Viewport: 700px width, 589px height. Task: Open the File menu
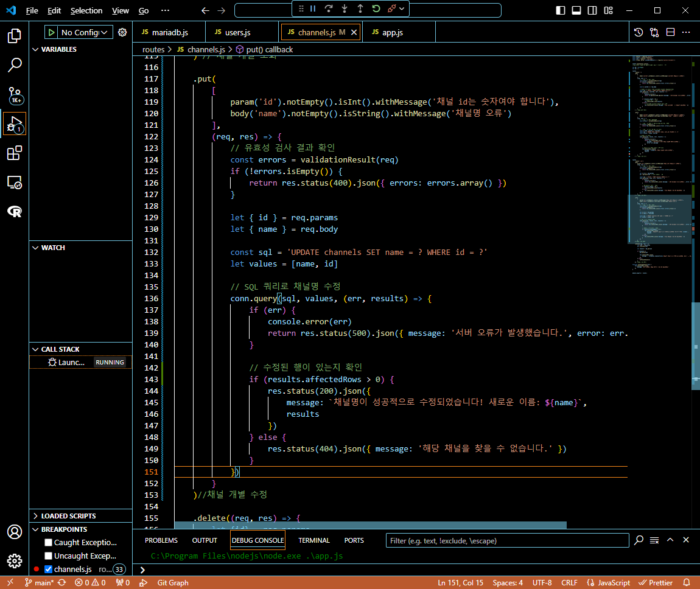[32, 10]
